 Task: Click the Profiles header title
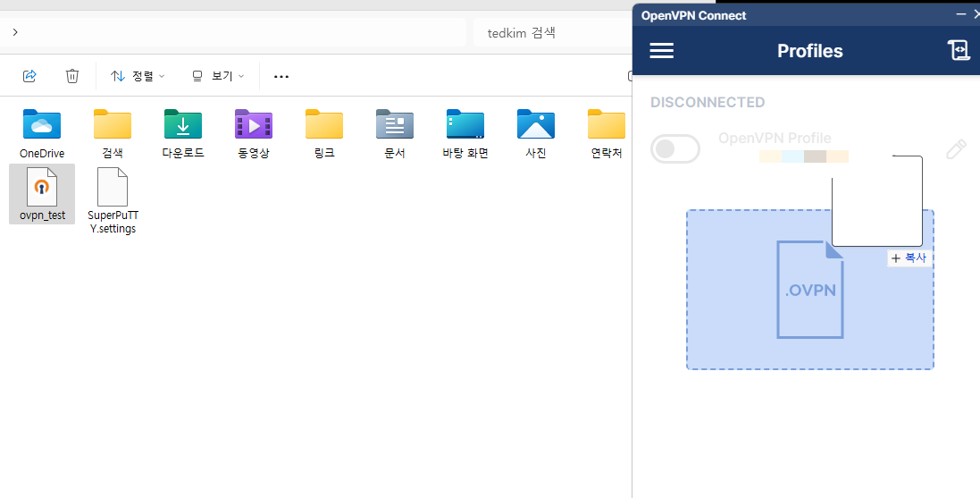point(810,51)
